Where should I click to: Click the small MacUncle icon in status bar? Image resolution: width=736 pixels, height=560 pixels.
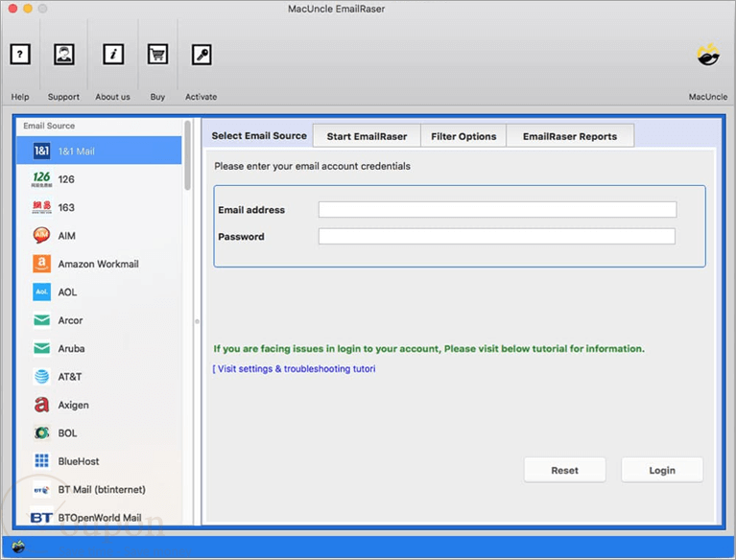point(18,547)
